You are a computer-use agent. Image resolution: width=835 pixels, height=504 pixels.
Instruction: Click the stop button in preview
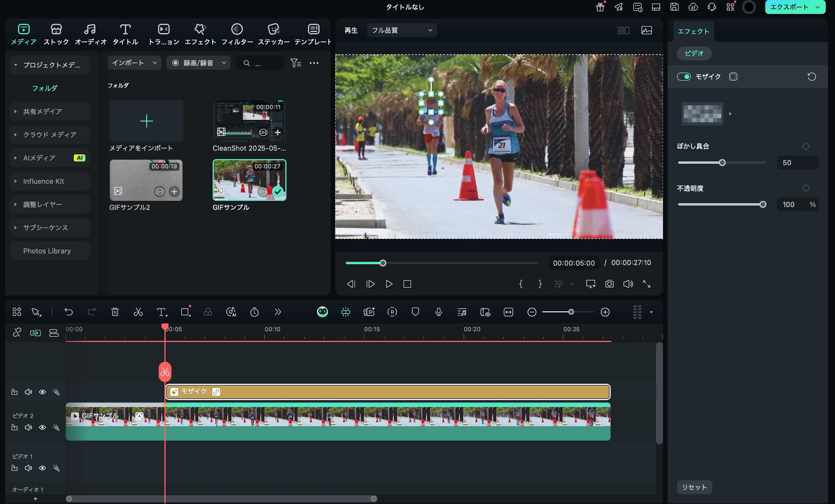[x=407, y=284]
